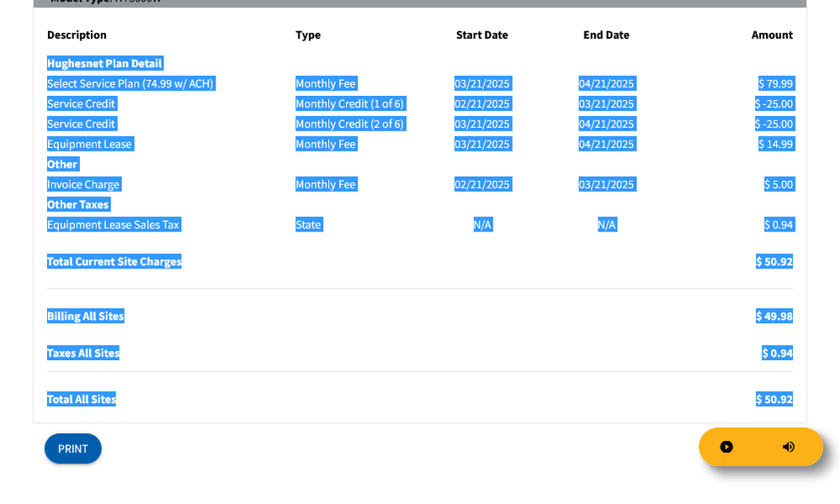Click Equipment Lease Sales Tax label
Image resolution: width=840 pixels, height=504 pixels.
[114, 225]
